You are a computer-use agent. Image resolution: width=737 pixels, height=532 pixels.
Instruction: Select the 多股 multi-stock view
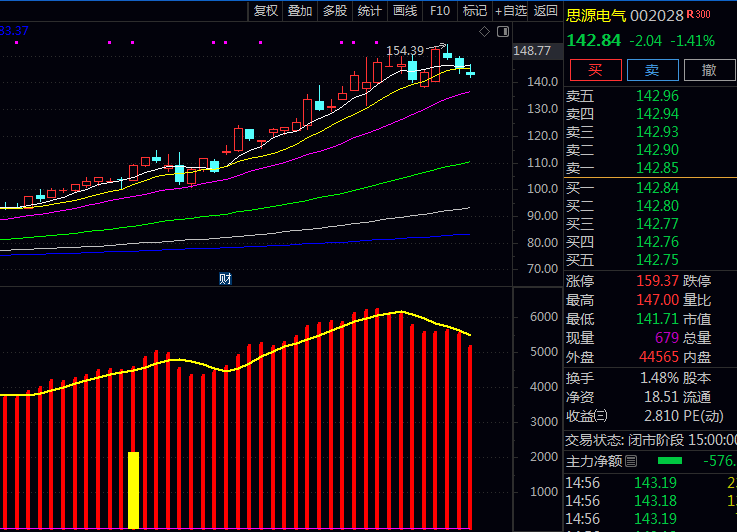point(335,11)
